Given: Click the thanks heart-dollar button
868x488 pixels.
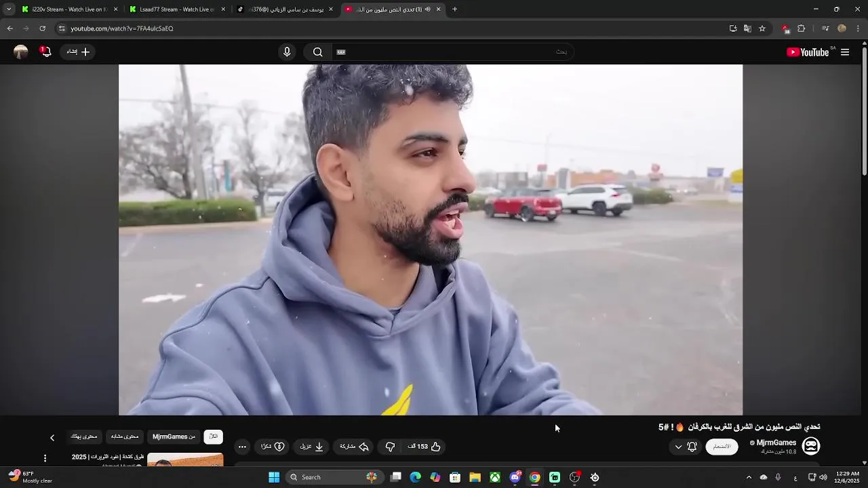Looking at the screenshot, I should click(x=273, y=447).
